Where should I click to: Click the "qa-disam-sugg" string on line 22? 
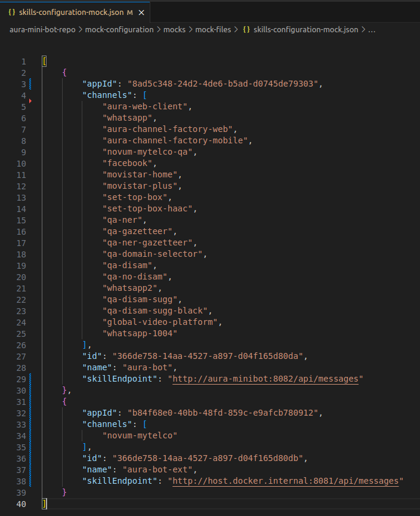click(140, 299)
